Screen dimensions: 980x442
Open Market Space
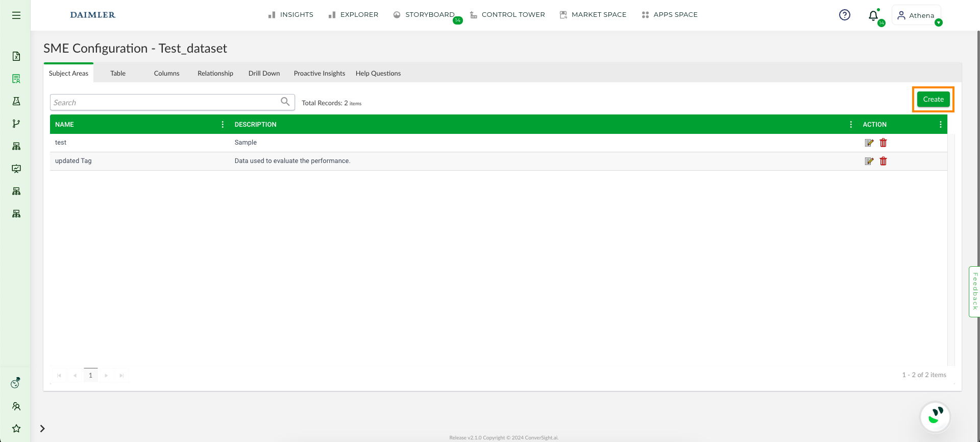[593, 15]
